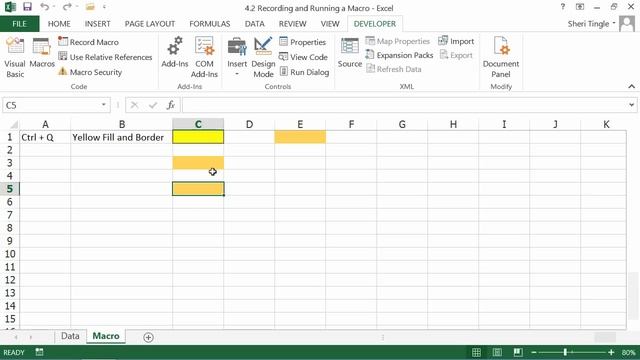The width and height of the screenshot is (640, 360).
Task: Click into the formula bar
Action: (x=404, y=105)
